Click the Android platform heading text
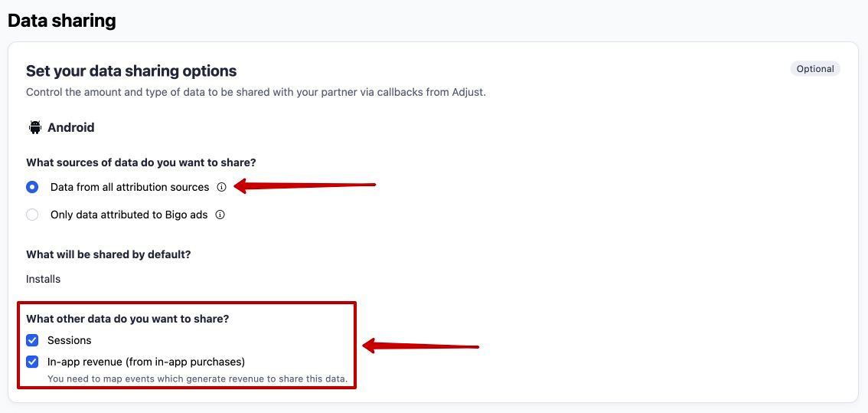 click(x=71, y=127)
